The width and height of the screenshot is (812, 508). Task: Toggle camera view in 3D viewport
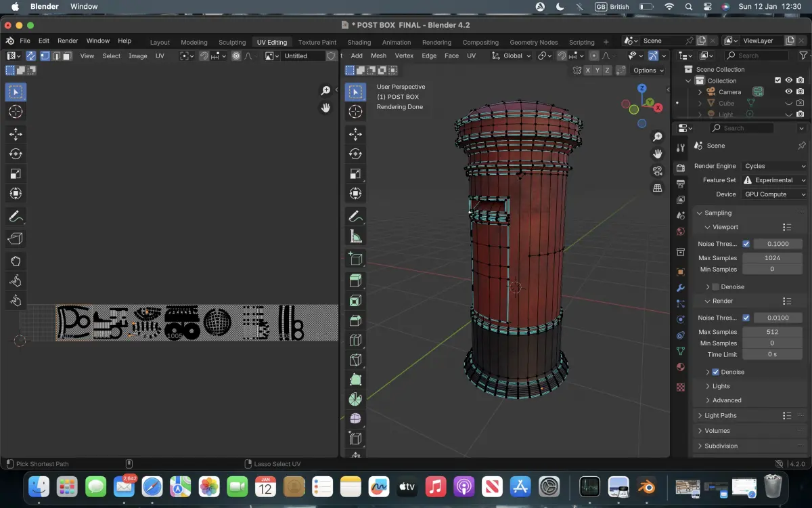(657, 171)
